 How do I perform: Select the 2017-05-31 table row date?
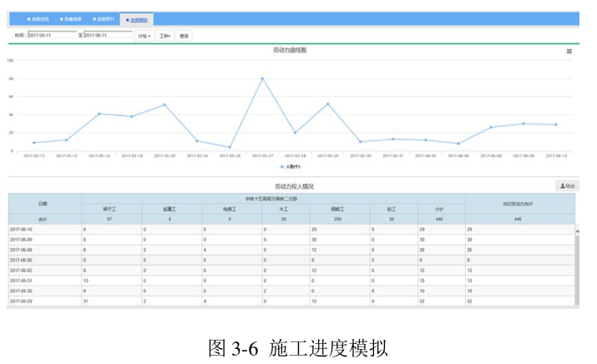(22, 281)
